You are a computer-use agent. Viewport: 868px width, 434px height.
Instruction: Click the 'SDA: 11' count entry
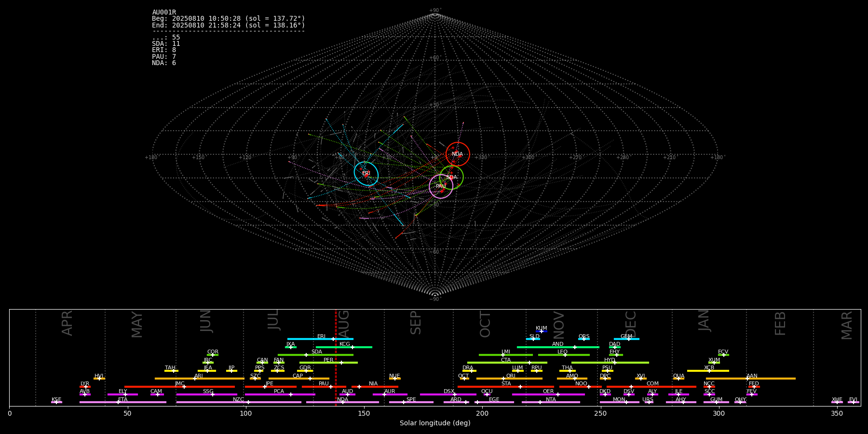[166, 44]
